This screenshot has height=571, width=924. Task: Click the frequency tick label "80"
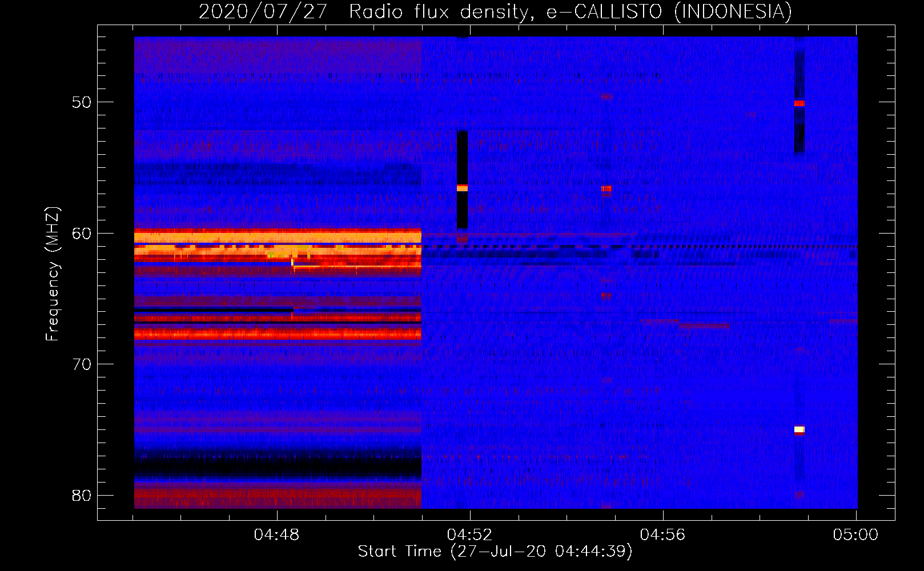point(82,496)
